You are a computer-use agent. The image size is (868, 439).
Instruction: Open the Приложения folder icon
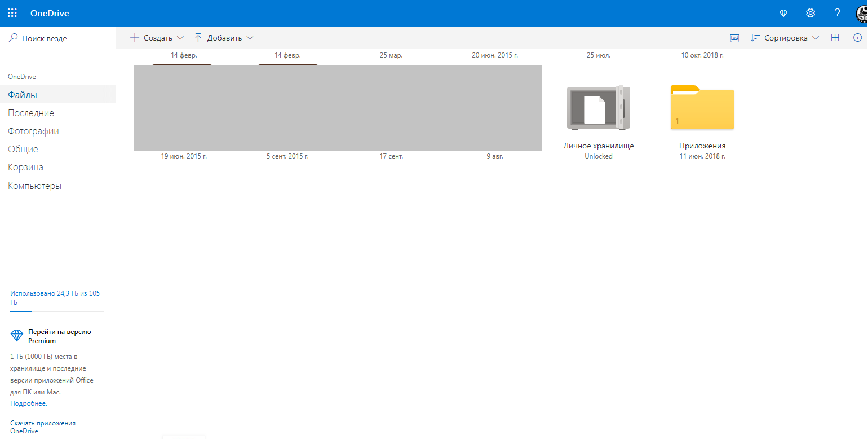(x=702, y=107)
